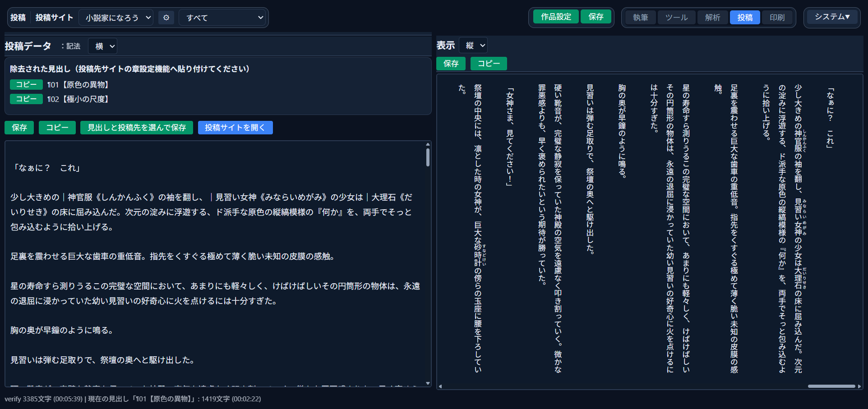Switch to the 執筆 tab

click(640, 18)
